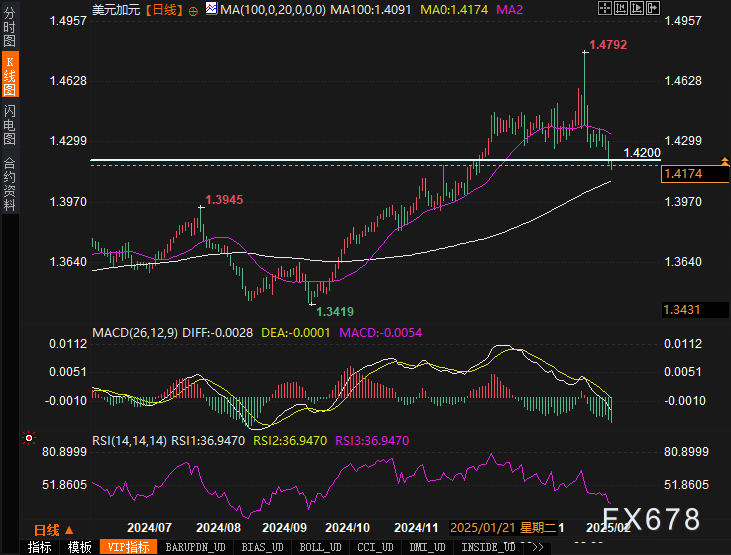Click the crosshair cursor icon at the chart's top right
Screen dimensions: 731x555
pyautogui.click(x=605, y=8)
